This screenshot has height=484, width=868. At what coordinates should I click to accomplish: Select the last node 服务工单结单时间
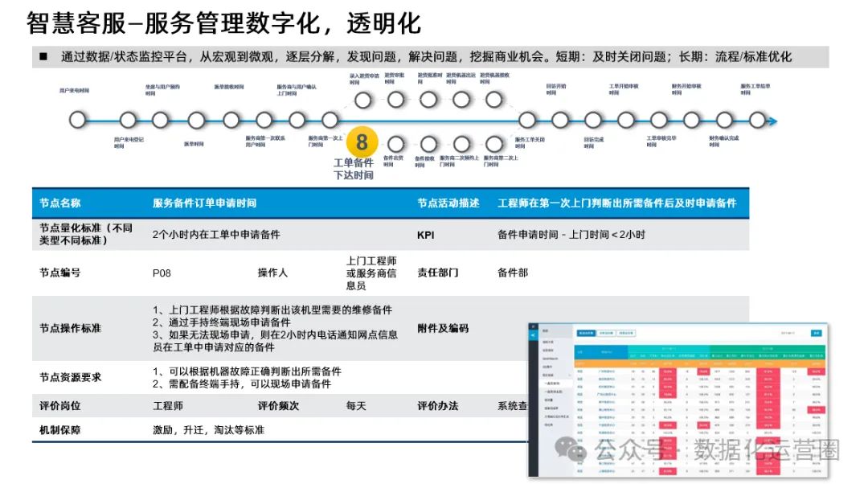click(x=757, y=120)
